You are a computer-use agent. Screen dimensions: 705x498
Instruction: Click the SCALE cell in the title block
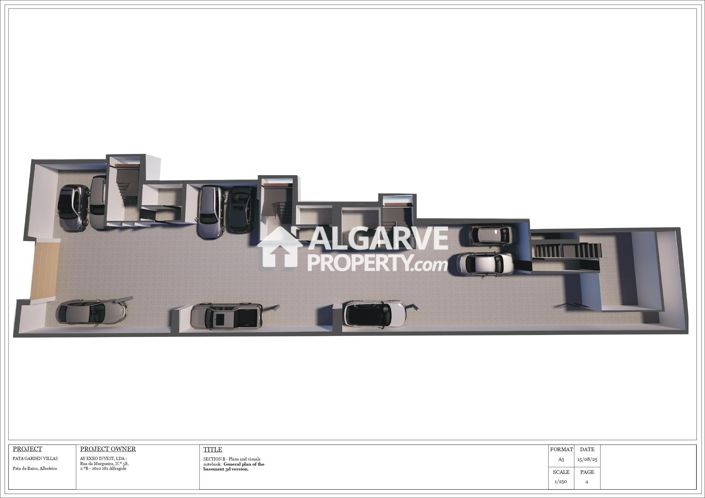(560, 477)
